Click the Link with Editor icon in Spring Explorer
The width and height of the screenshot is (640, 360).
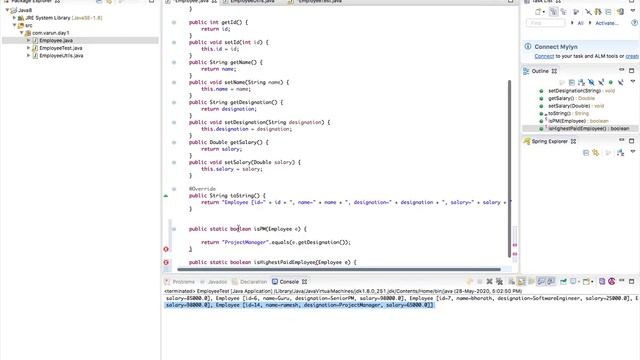tap(596, 153)
